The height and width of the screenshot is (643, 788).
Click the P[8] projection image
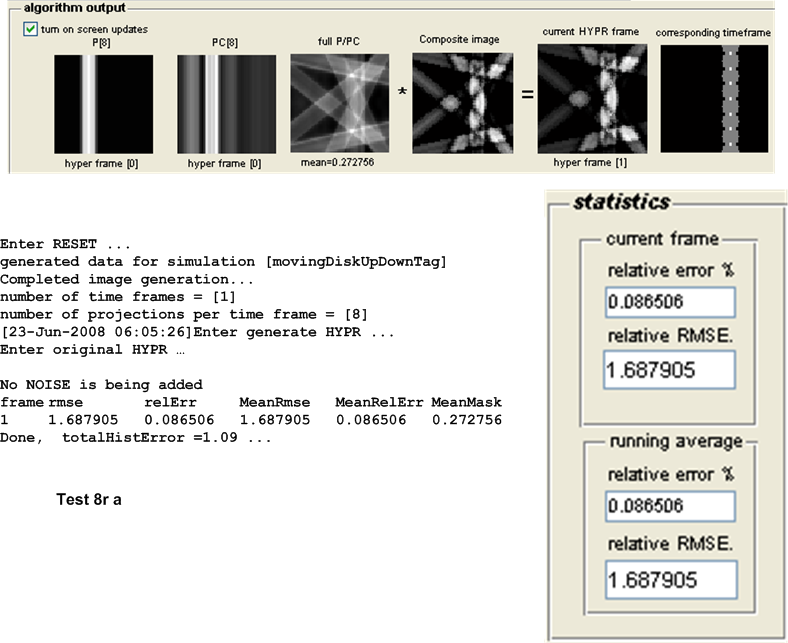103,103
